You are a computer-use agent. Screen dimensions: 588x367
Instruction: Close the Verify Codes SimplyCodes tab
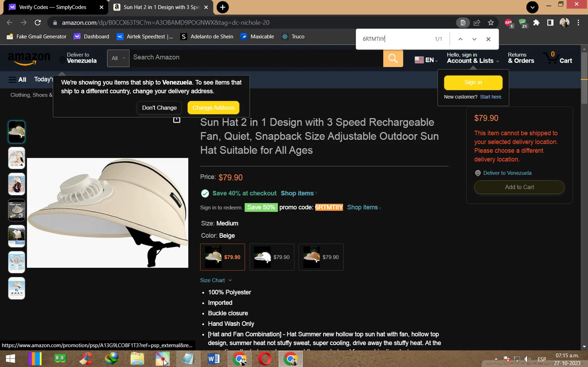[x=101, y=7]
